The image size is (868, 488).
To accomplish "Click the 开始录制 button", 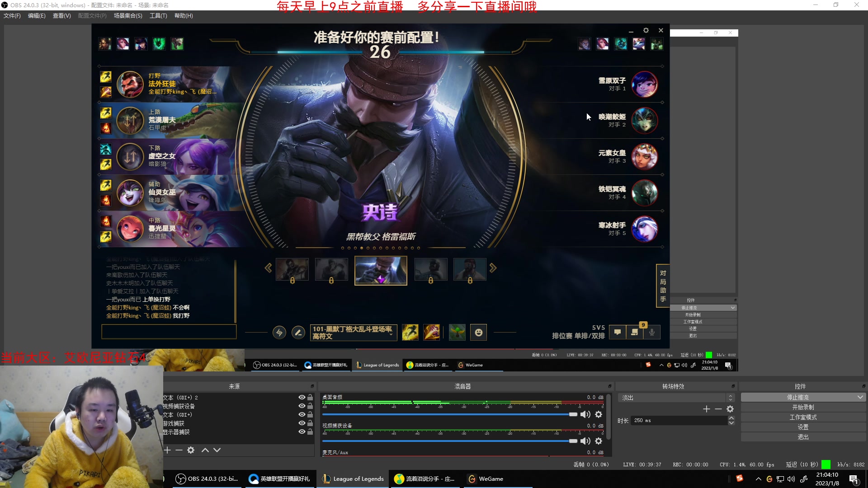I will coord(803,407).
